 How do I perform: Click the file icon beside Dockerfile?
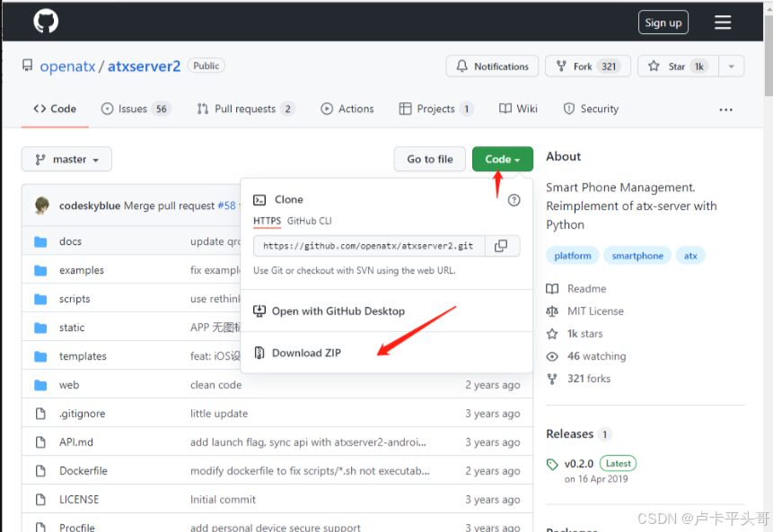click(40, 471)
